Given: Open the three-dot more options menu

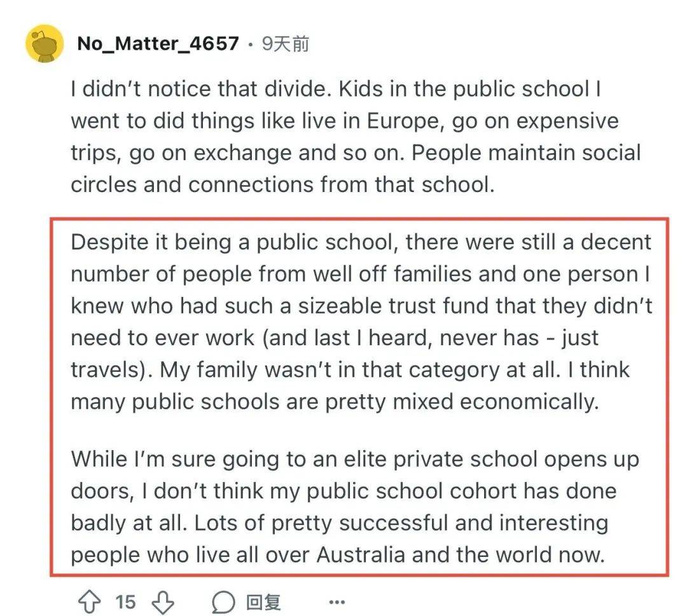Looking at the screenshot, I should point(337,603).
